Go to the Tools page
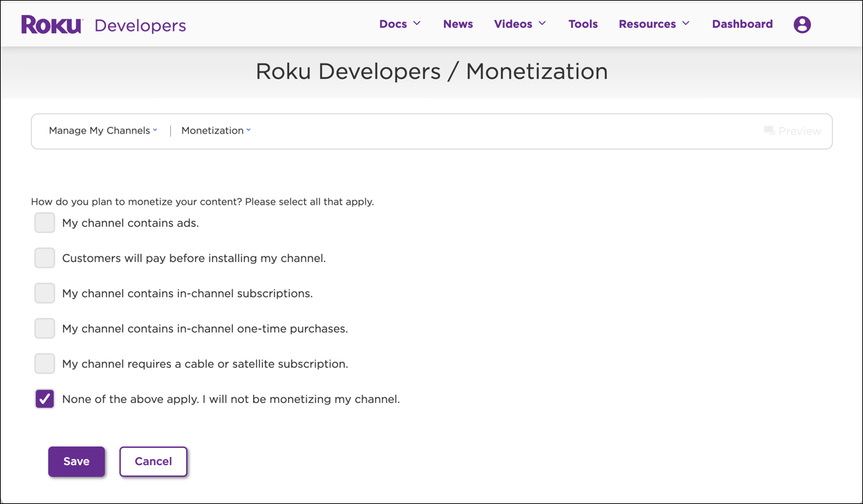This screenshot has height=504, width=863. coord(583,24)
